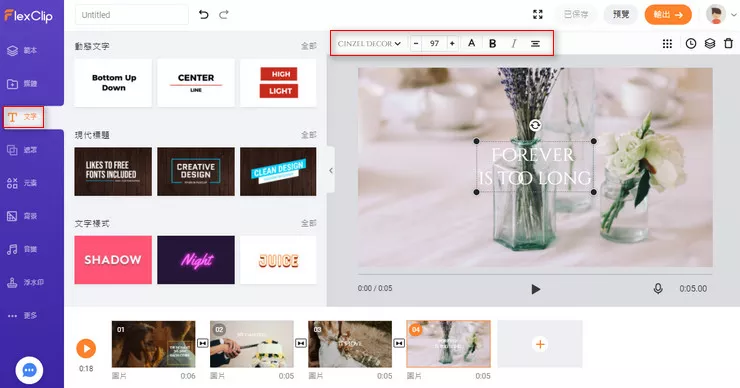Viewport: 740px width, 388px height.
Task: Increase the font size with plus
Action: [x=452, y=43]
